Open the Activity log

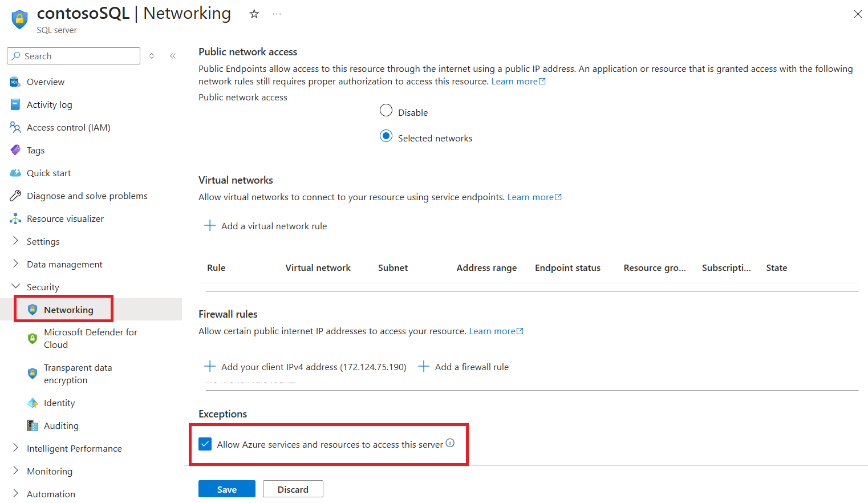(x=49, y=104)
